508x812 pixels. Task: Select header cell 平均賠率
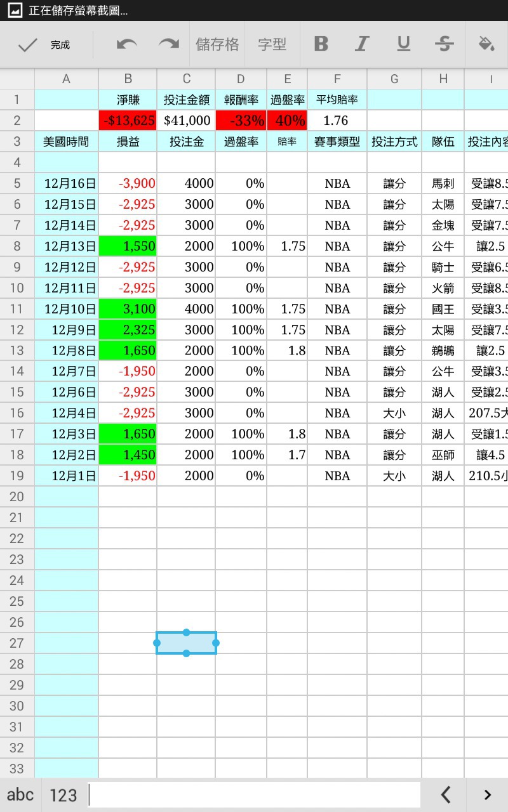[x=337, y=100]
